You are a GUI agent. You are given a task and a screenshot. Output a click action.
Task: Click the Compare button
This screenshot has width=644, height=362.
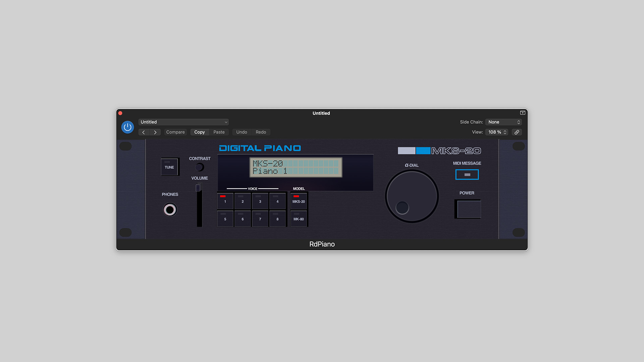(x=175, y=132)
